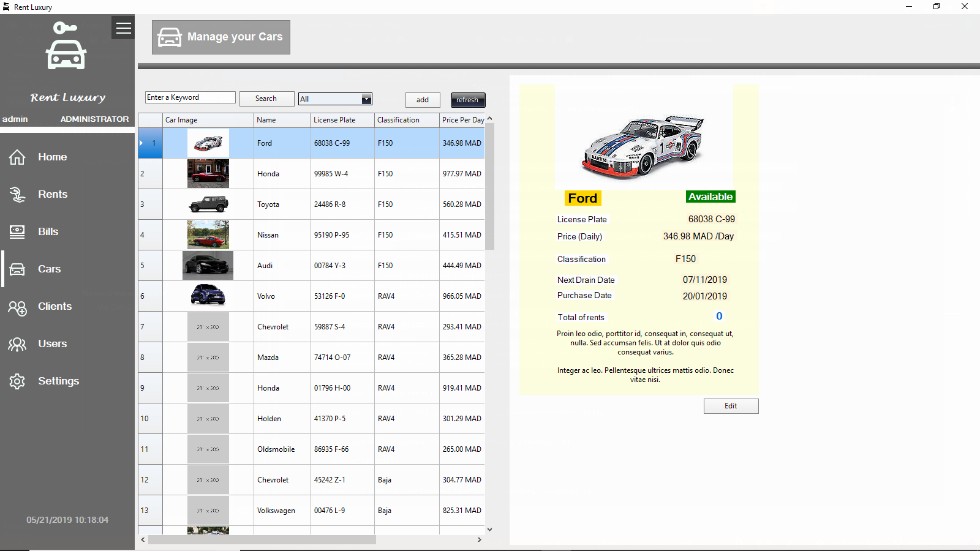Click the table scrollbar up arrow
The height and width of the screenshot is (551, 980).
coord(489,118)
